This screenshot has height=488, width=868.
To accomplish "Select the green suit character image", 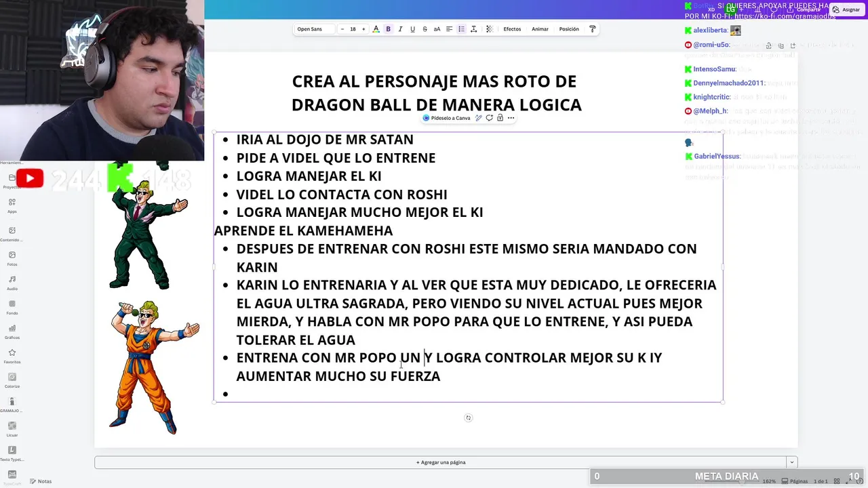I will [148, 234].
